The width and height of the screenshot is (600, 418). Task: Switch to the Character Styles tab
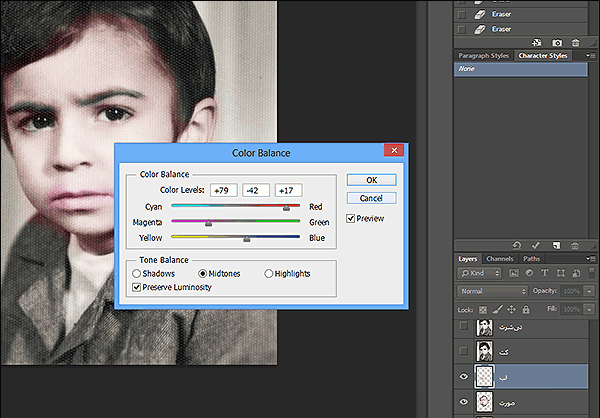543,56
